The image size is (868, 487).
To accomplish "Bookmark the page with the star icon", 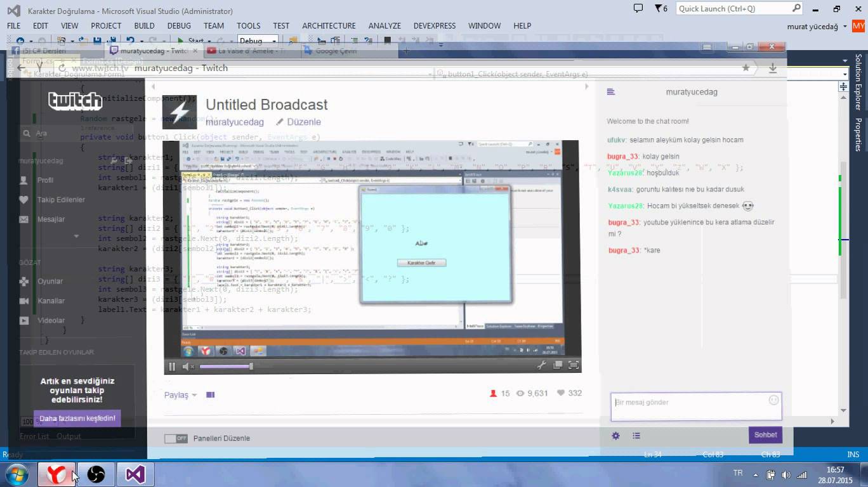I will tap(746, 68).
